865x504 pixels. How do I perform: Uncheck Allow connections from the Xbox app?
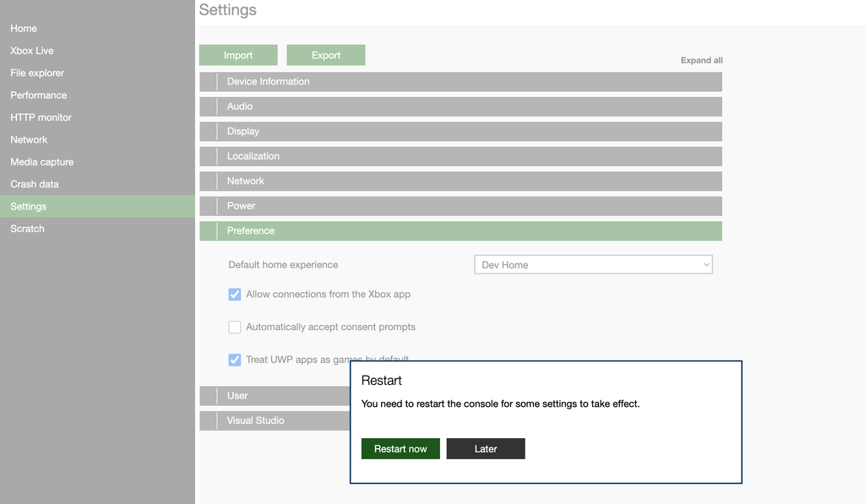[x=235, y=295]
